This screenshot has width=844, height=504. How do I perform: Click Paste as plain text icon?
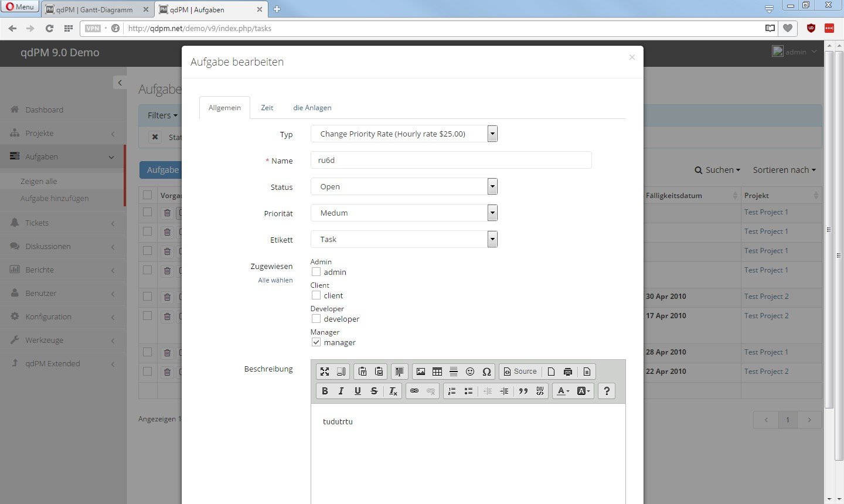[x=362, y=372]
